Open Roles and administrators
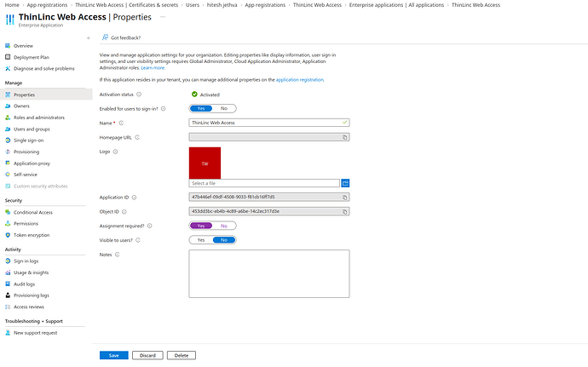Screen dimensions: 588x367 pos(39,118)
